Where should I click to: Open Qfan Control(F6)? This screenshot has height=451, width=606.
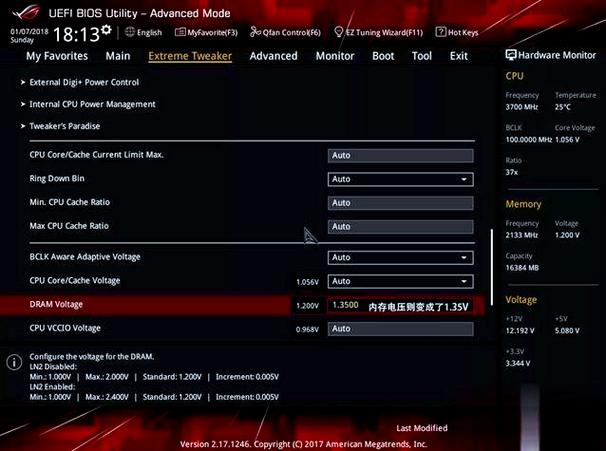tap(286, 32)
